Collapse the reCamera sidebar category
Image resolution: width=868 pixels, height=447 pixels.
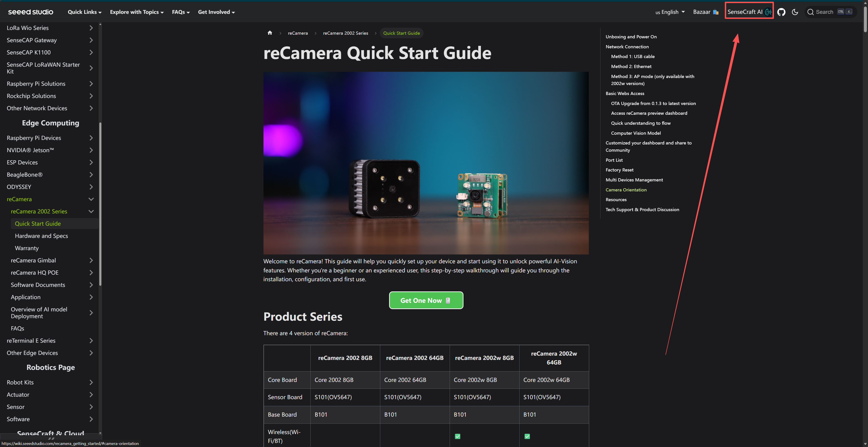pyautogui.click(x=91, y=199)
